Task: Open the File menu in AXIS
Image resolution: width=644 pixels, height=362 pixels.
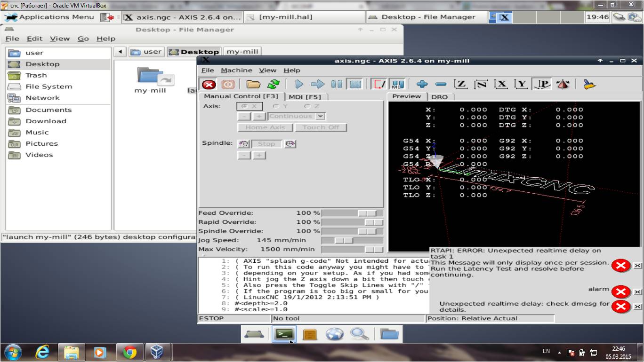Action: point(208,70)
